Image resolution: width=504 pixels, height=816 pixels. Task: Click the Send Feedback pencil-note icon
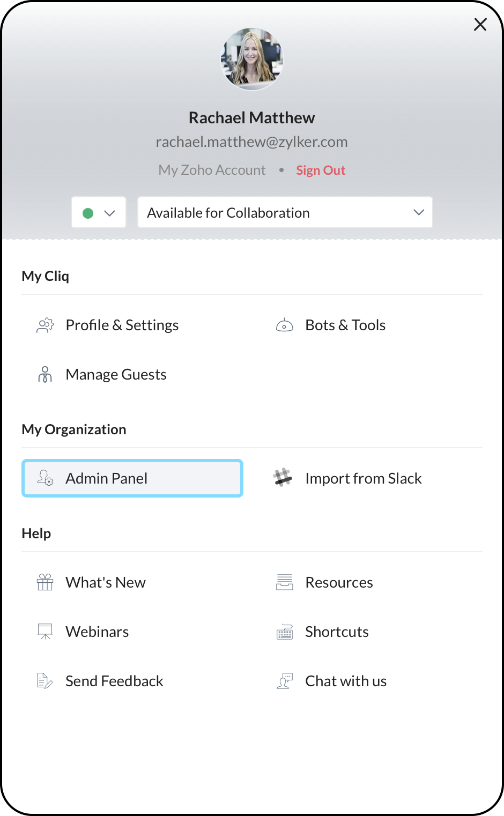coord(45,681)
